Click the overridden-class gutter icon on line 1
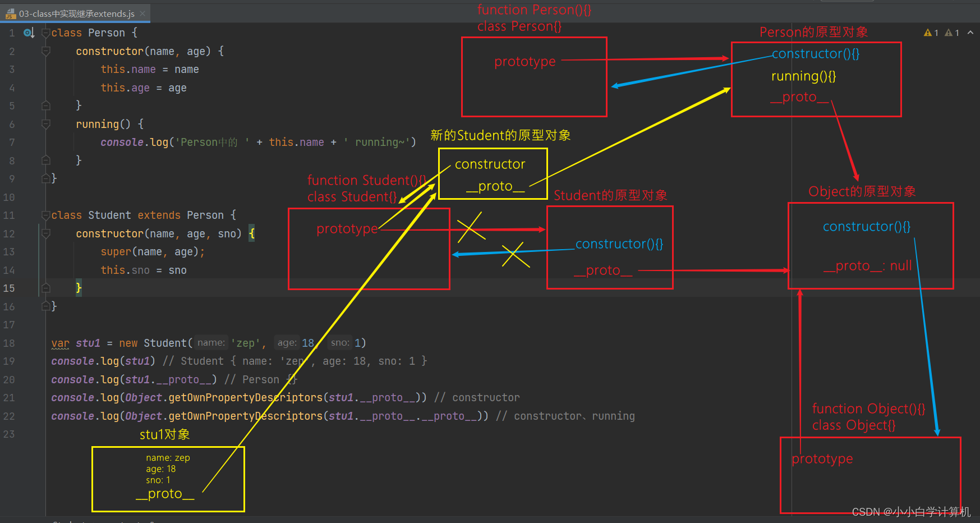This screenshot has width=980, height=523. (x=29, y=33)
